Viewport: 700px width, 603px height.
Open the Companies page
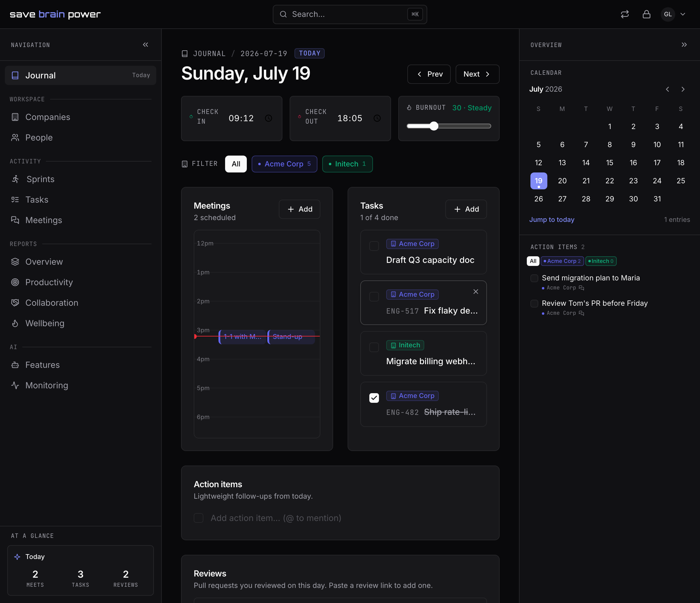tap(80, 117)
